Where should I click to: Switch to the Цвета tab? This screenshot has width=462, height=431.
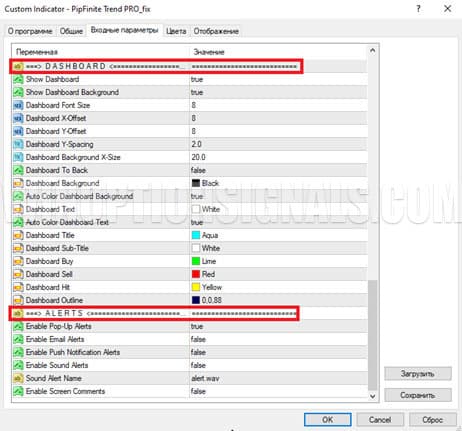tap(176, 31)
